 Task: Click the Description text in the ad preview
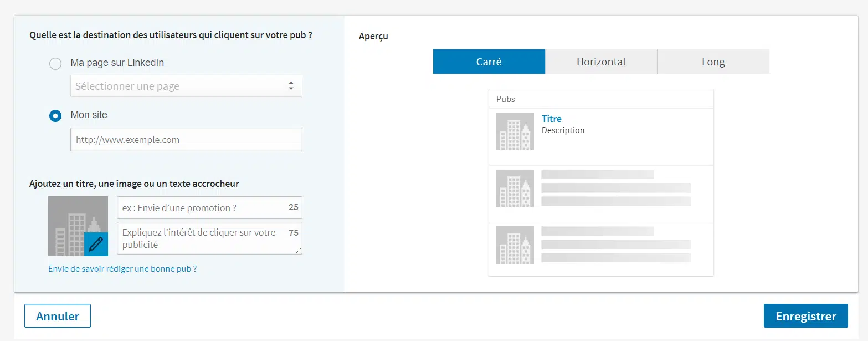click(x=563, y=130)
